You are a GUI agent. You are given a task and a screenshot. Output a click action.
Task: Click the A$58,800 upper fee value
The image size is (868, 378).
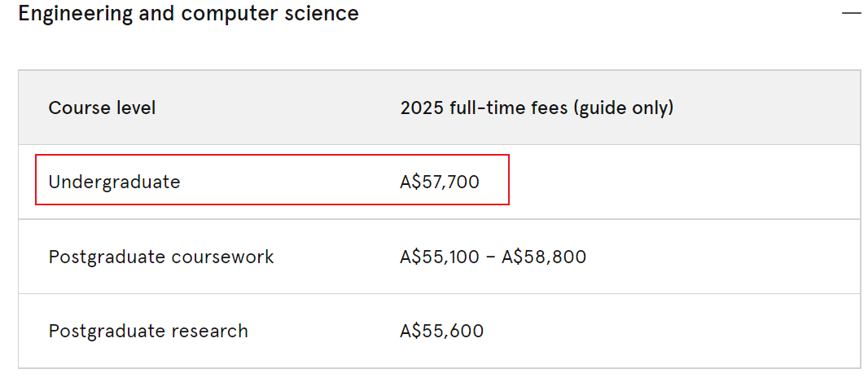[x=544, y=257]
